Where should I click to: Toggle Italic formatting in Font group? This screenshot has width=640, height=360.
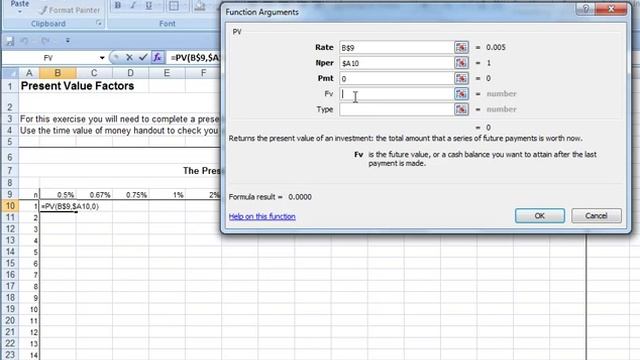pyautogui.click(x=133, y=6)
